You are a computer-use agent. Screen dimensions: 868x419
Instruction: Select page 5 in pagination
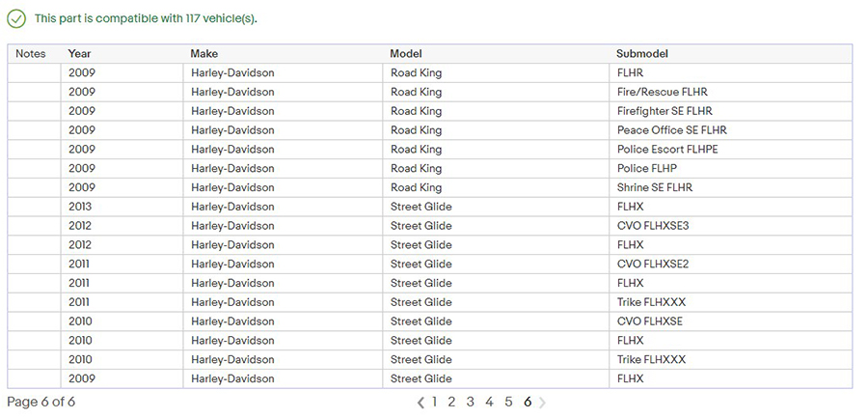[508, 402]
